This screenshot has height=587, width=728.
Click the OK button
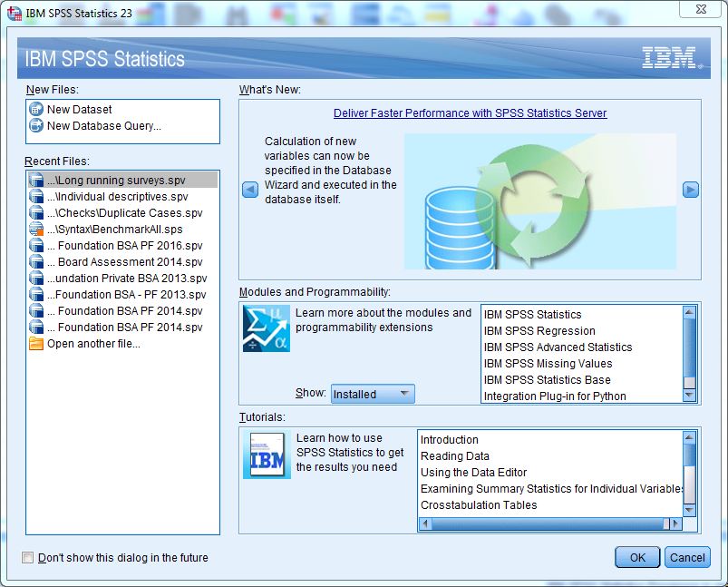(x=638, y=556)
